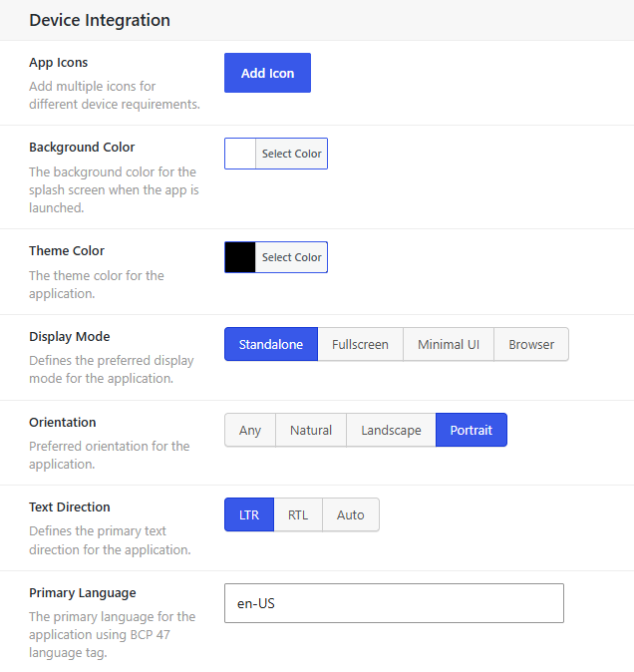Click the Background Color label

tap(82, 148)
